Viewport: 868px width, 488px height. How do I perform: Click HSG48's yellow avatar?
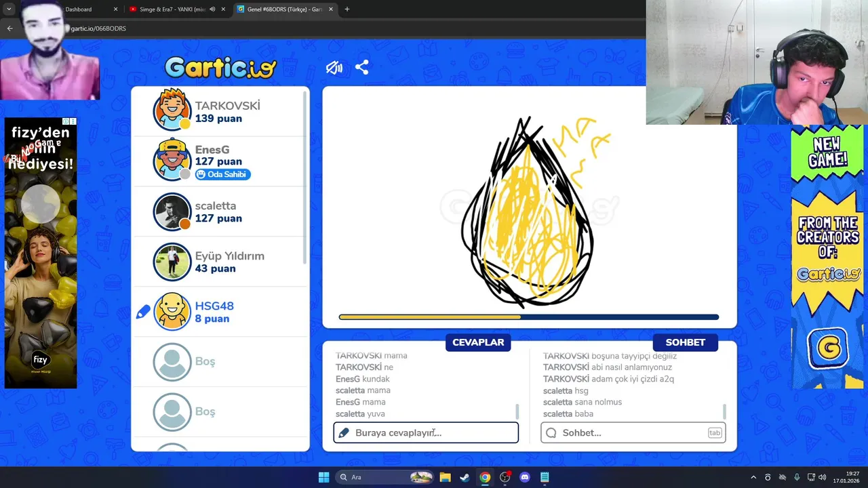(172, 312)
